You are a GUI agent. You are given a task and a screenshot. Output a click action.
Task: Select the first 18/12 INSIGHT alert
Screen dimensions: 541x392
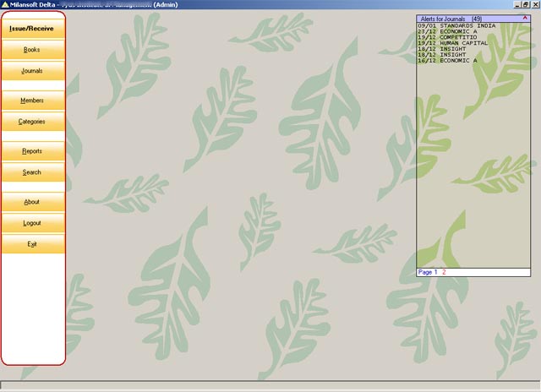point(442,49)
